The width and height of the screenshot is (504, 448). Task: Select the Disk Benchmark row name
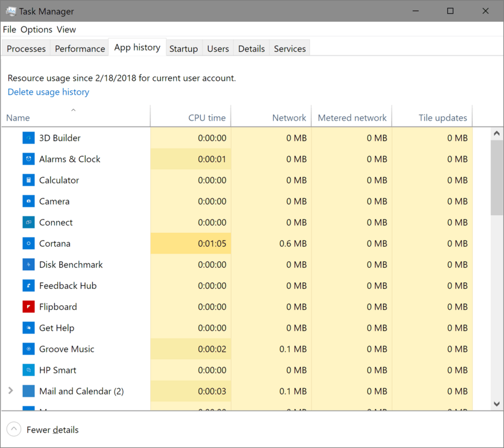click(71, 265)
